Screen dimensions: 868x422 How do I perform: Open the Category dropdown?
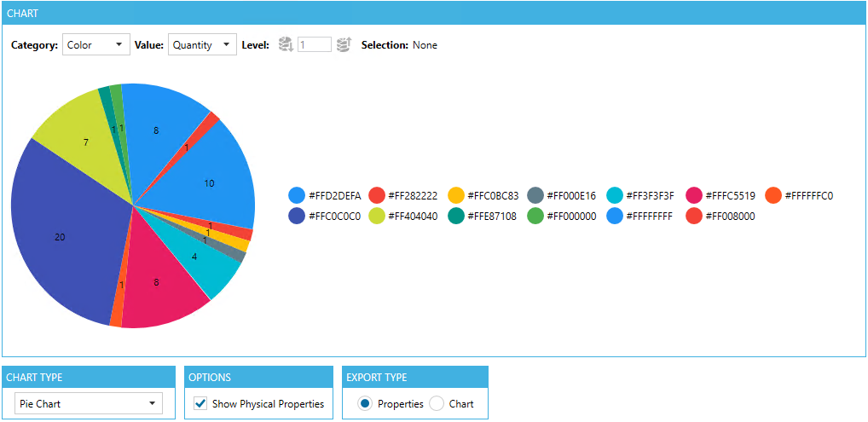(x=95, y=44)
